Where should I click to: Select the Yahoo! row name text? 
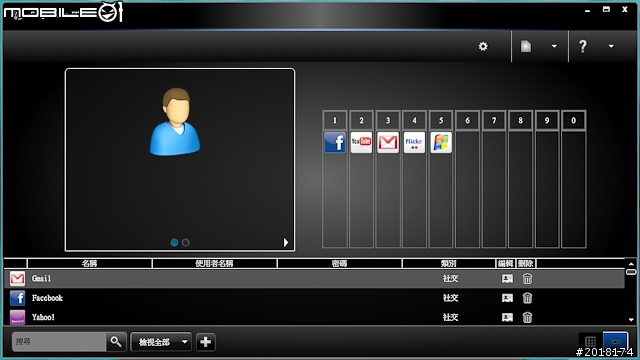pos(43,317)
